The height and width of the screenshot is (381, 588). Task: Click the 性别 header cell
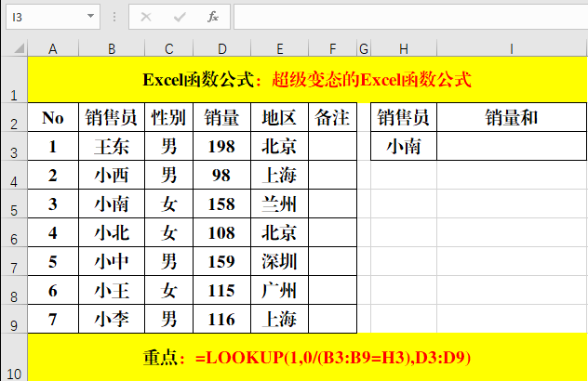pyautogui.click(x=169, y=117)
